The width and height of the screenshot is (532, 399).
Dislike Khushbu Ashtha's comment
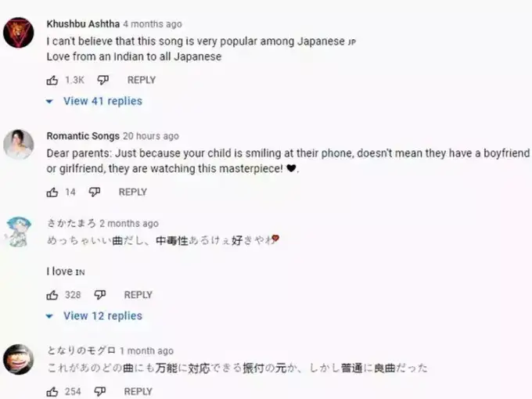point(103,80)
